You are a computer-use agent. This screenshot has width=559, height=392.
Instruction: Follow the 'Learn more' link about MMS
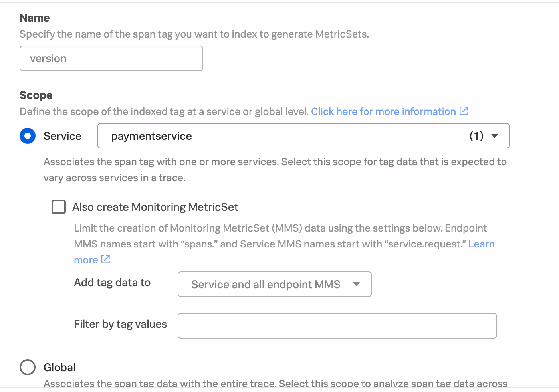[481, 244]
